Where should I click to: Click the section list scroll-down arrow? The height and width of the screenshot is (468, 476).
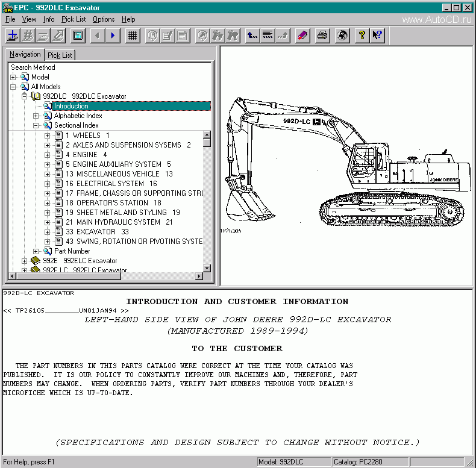pos(207,268)
